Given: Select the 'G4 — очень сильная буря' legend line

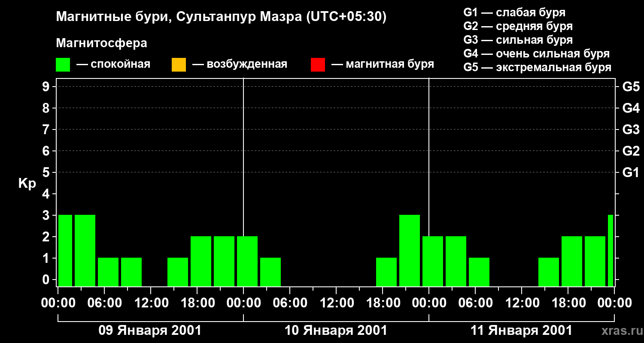Looking at the screenshot, I should pyautogui.click(x=536, y=54).
